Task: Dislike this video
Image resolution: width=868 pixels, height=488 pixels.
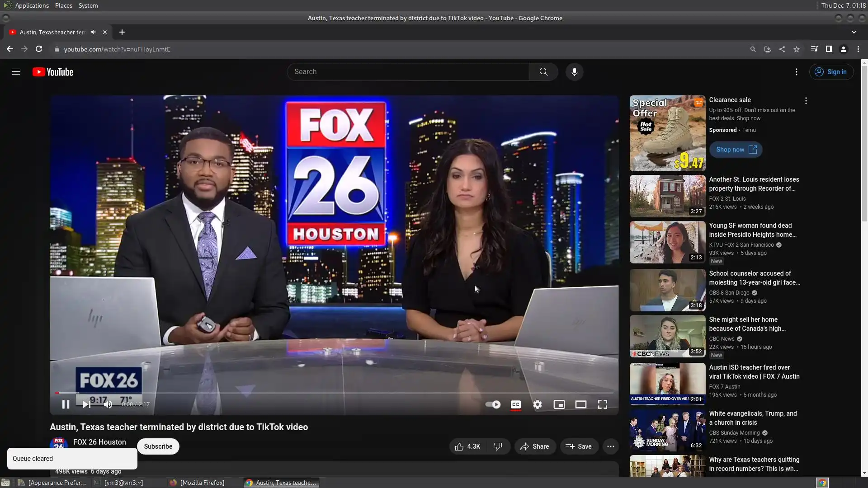Action: click(498, 446)
